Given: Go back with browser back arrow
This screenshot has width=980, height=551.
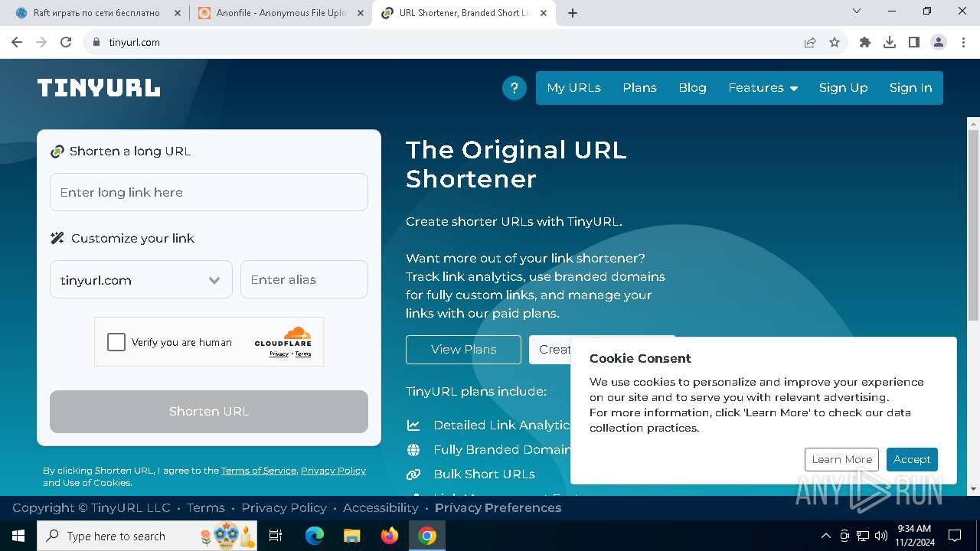Looking at the screenshot, I should [x=17, y=42].
